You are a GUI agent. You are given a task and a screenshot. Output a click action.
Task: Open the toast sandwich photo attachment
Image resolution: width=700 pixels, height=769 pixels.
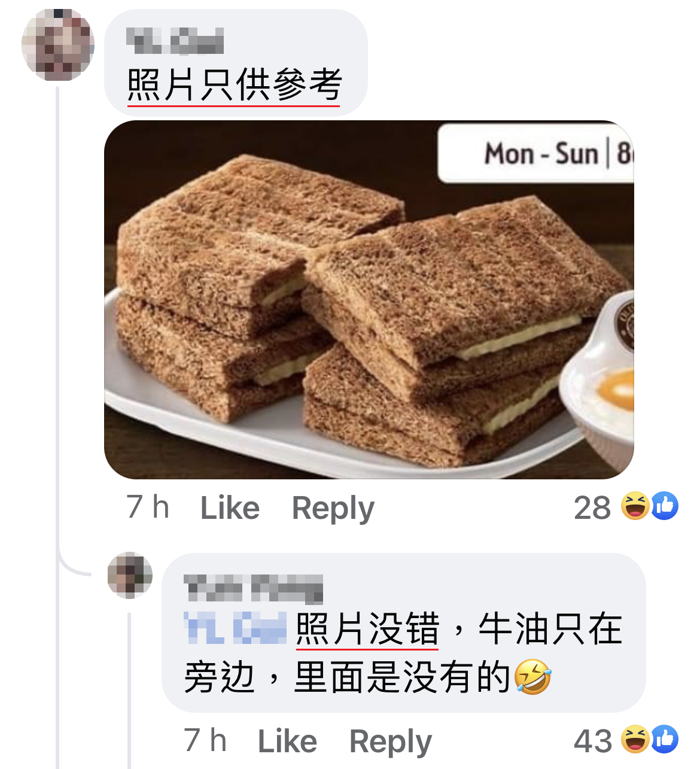(x=369, y=300)
